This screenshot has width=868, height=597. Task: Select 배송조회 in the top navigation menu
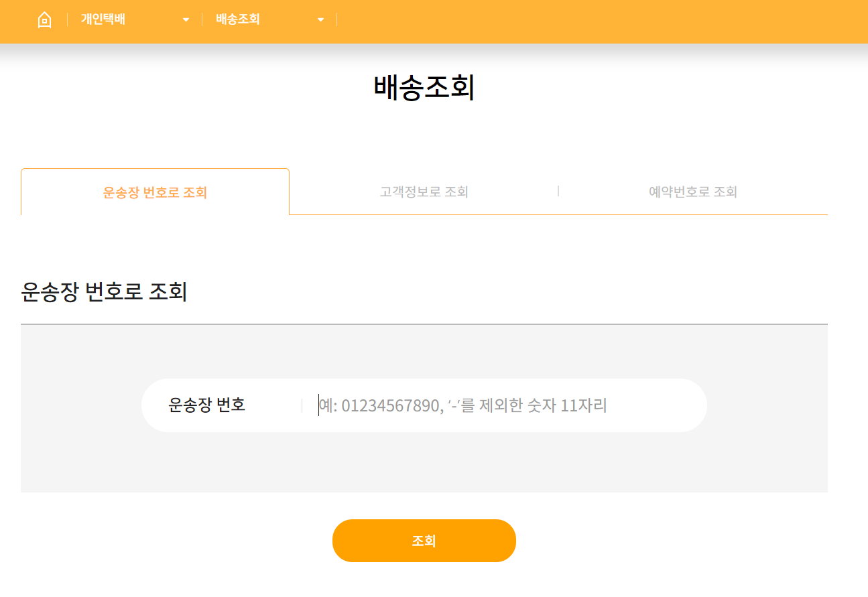click(238, 19)
